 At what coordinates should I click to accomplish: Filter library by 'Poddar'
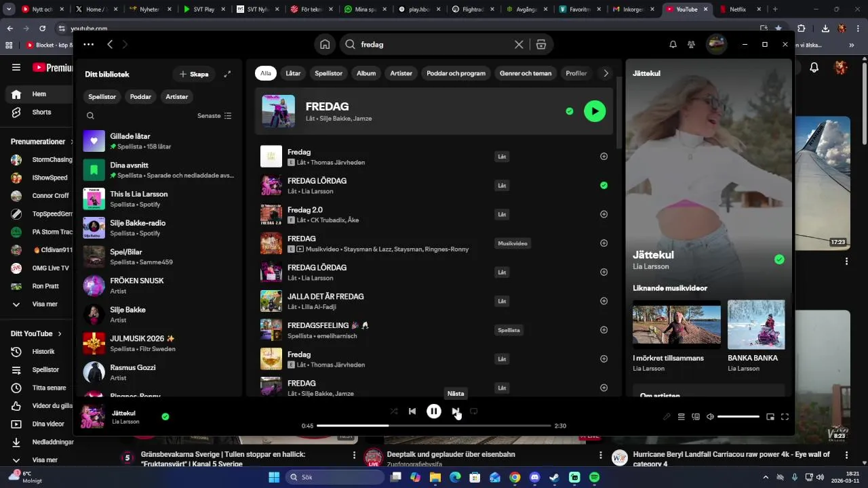[140, 97]
